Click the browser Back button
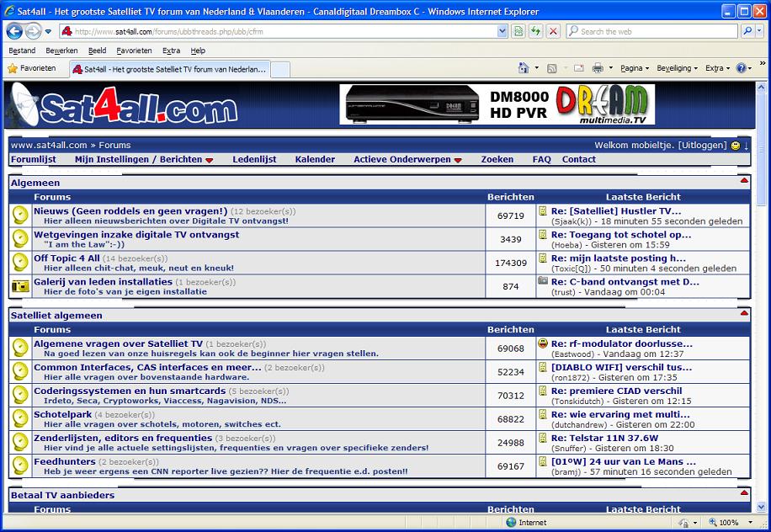The width and height of the screenshot is (771, 532). click(14, 31)
